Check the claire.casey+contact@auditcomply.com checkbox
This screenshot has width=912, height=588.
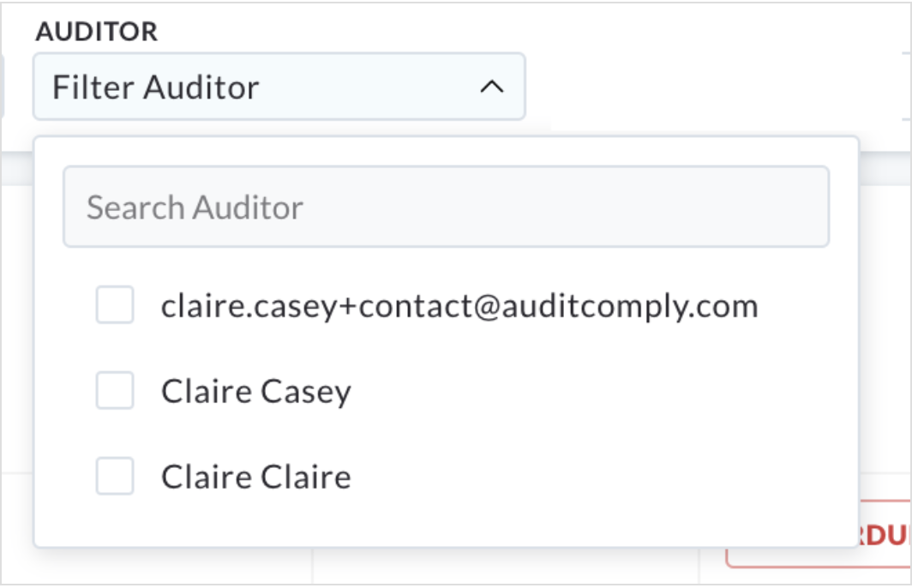pos(115,305)
